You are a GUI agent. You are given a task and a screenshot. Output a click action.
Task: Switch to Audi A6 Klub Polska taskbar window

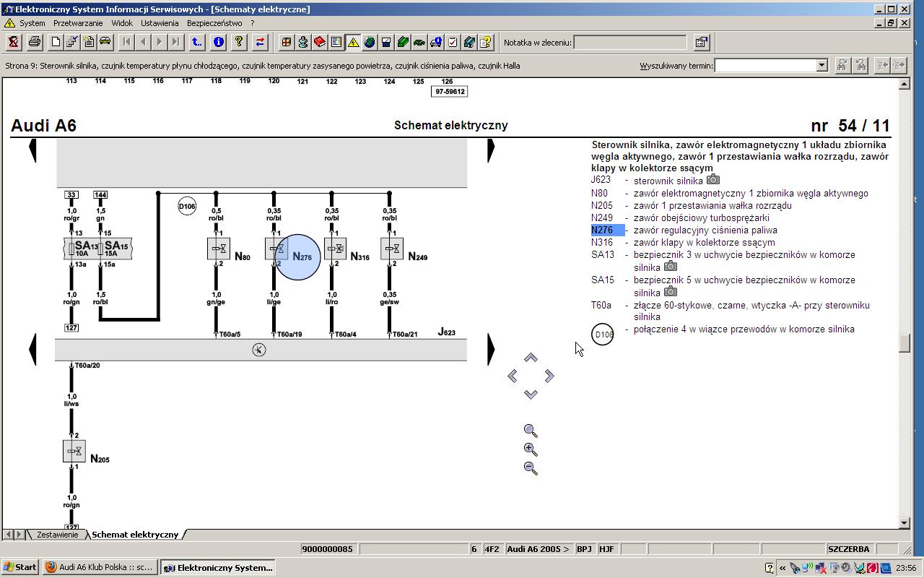coord(99,567)
